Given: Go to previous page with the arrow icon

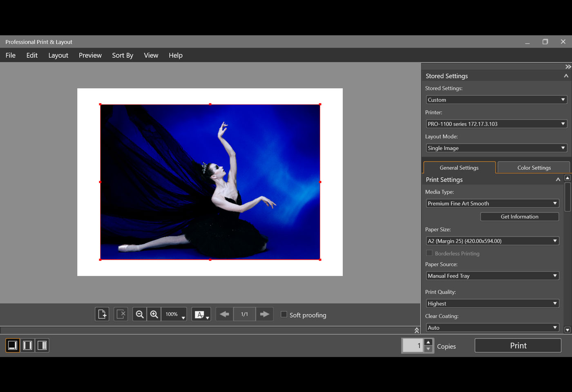Looking at the screenshot, I should 224,314.
